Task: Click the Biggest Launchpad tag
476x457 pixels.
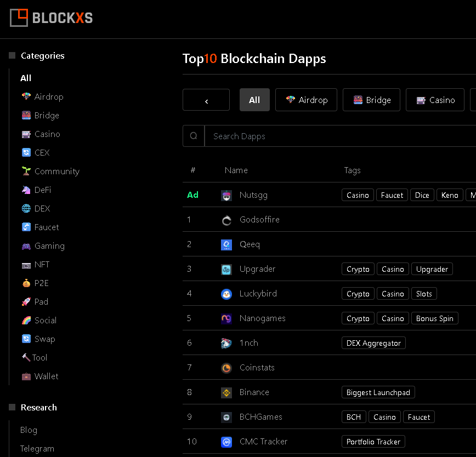Action: [378, 392]
